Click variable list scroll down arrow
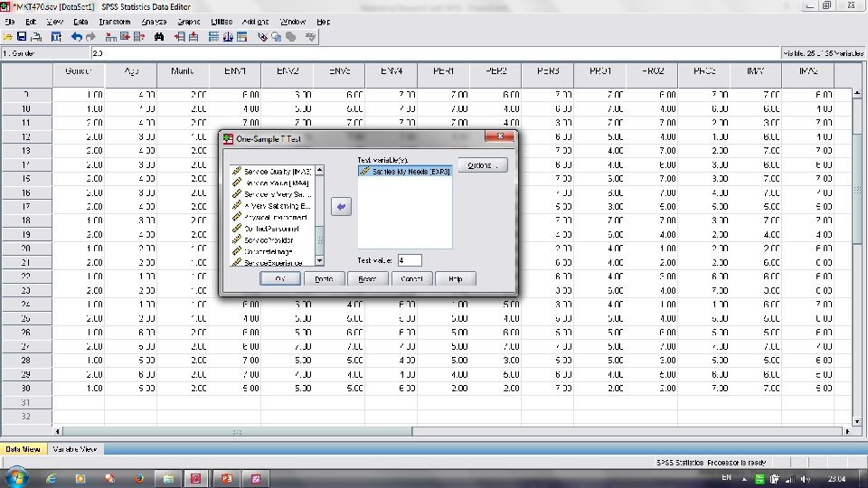This screenshot has width=868, height=488. point(319,260)
